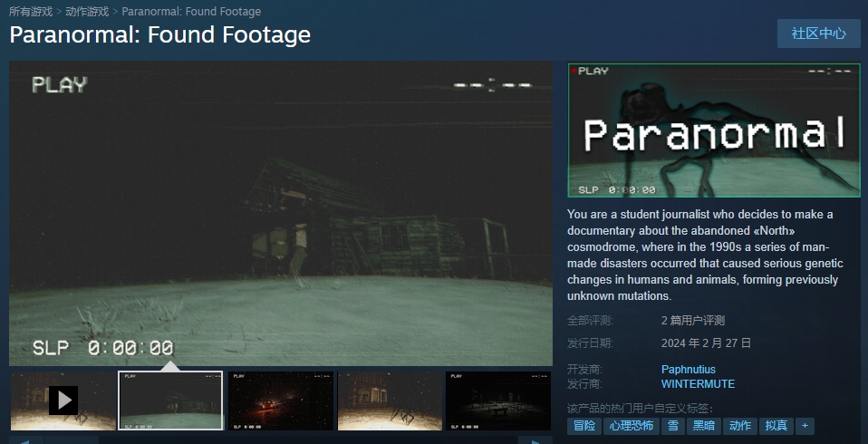Select the 心理恐怖 tag
868x444 pixels.
[632, 426]
